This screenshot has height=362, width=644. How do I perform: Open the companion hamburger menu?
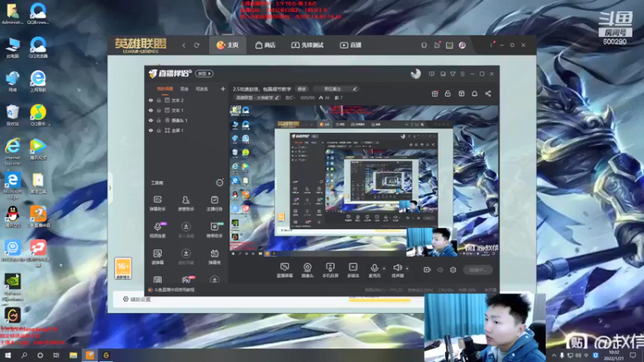click(462, 74)
